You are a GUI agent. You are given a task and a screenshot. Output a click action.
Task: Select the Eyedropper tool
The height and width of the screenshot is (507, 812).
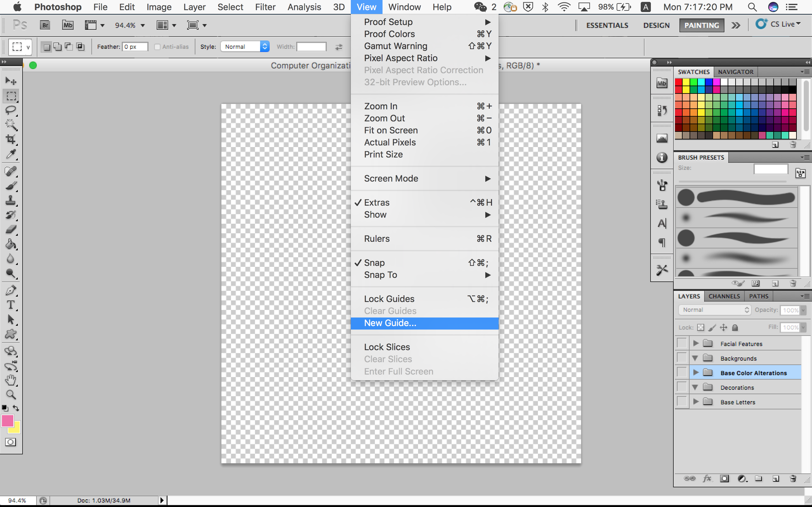(11, 154)
